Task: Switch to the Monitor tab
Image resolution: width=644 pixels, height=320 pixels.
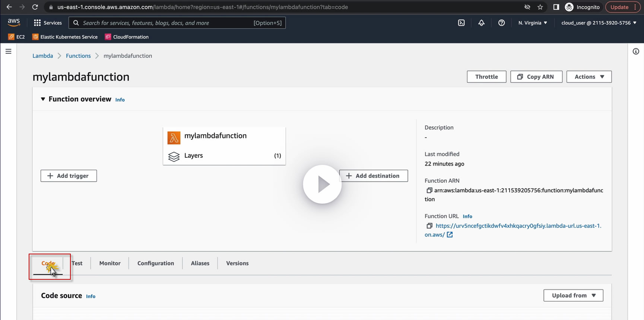Action: coord(110,263)
